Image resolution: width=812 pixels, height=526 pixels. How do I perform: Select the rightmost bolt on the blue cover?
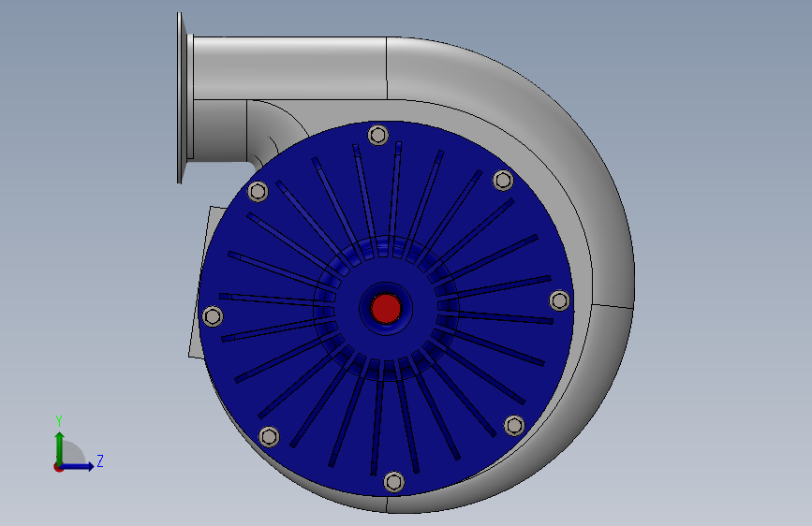(x=559, y=300)
